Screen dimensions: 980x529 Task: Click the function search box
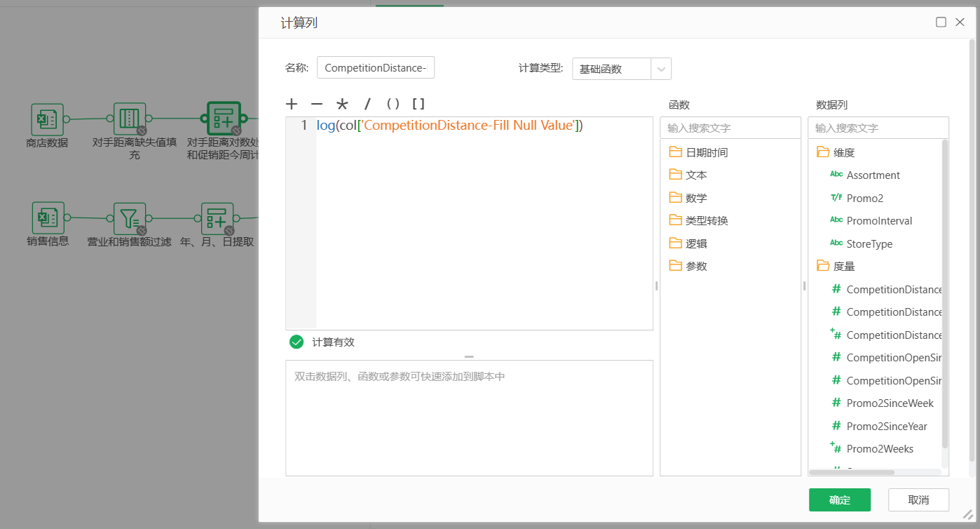point(730,128)
